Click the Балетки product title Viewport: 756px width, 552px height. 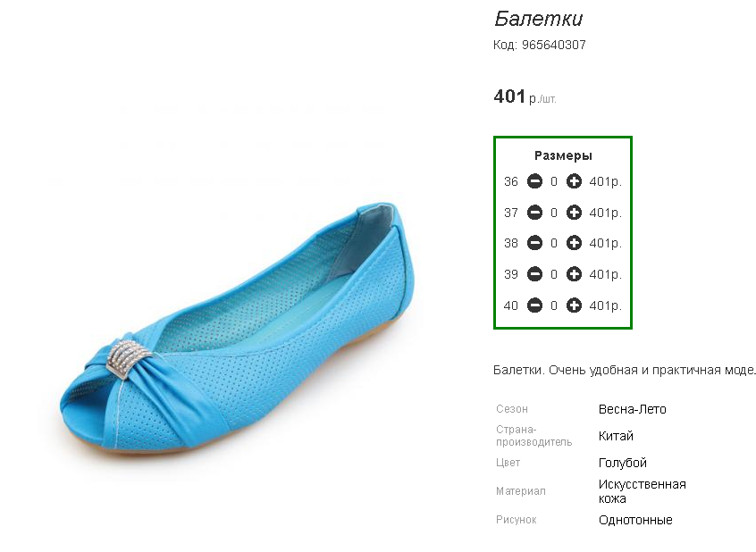539,19
